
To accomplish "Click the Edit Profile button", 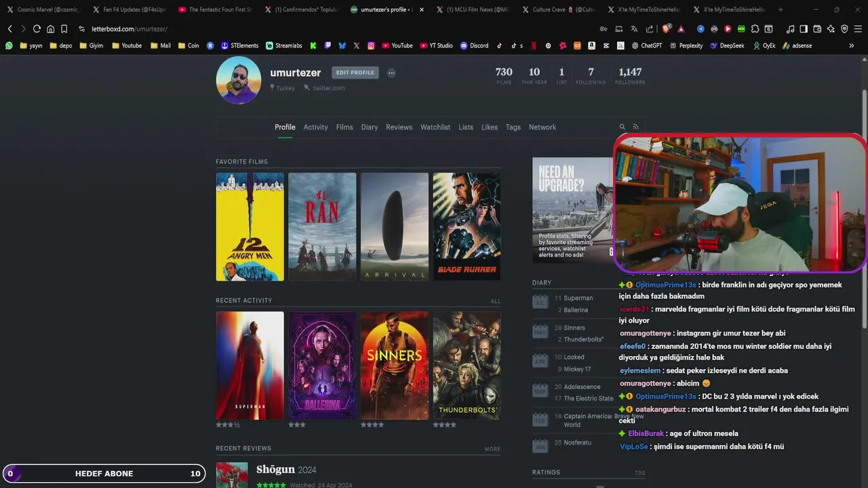I will click(x=355, y=73).
